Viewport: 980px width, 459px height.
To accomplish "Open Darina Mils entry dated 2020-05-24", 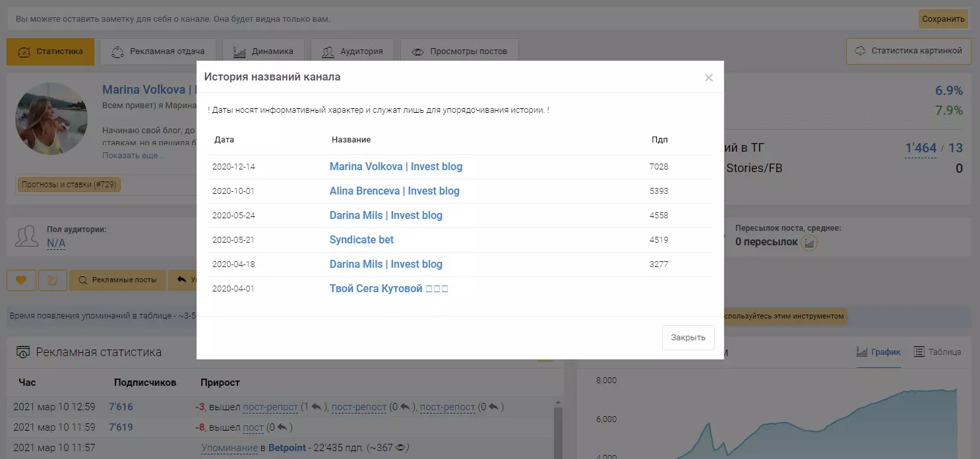I will pos(386,216).
